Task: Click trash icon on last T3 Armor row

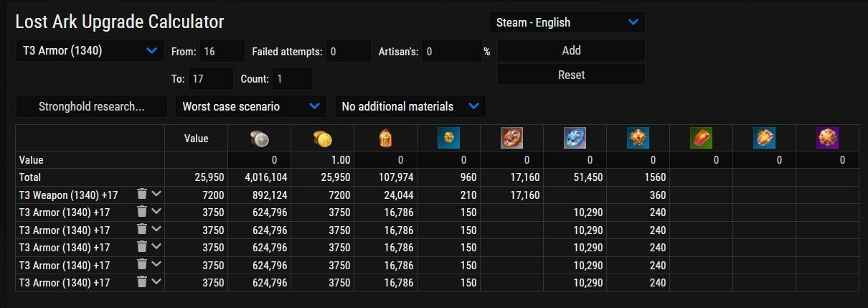Action: coord(142,281)
